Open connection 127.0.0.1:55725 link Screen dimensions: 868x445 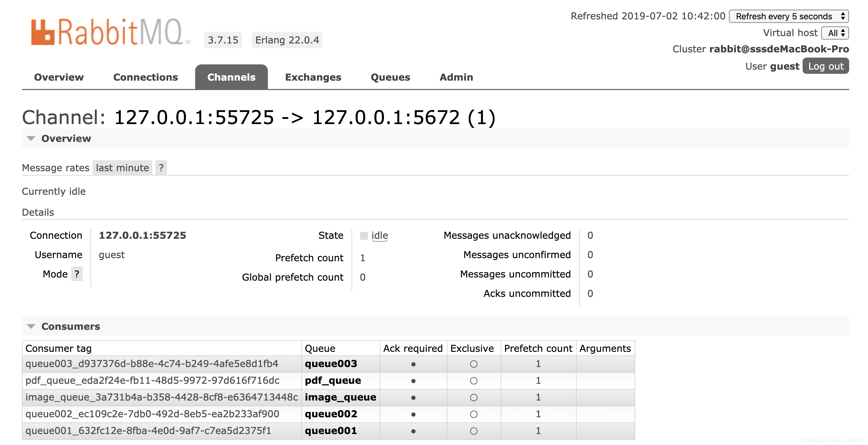tap(142, 235)
